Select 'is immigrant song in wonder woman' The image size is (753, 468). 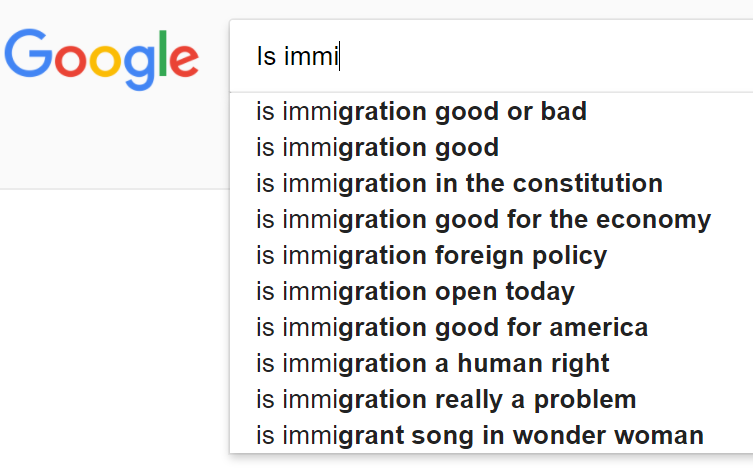tap(480, 436)
